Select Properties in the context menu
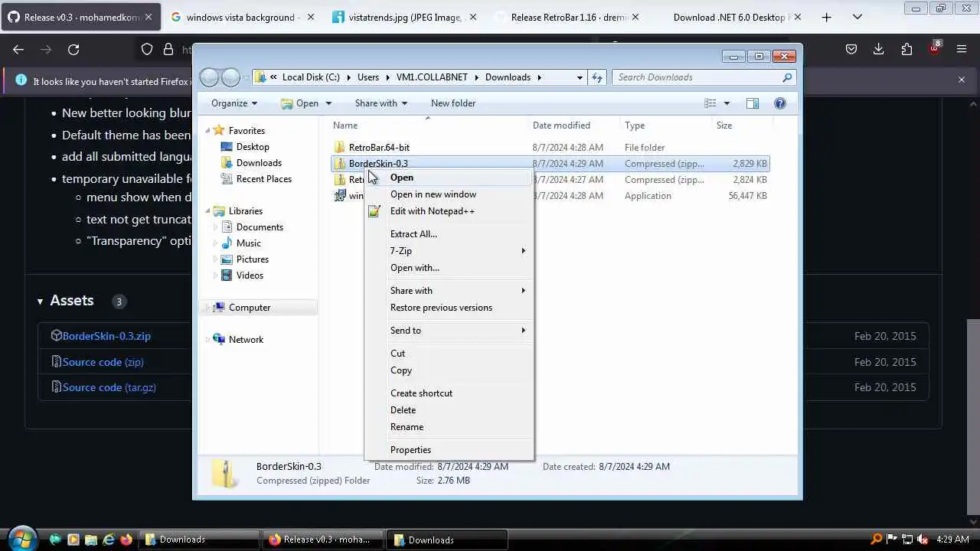 (449, 450)
